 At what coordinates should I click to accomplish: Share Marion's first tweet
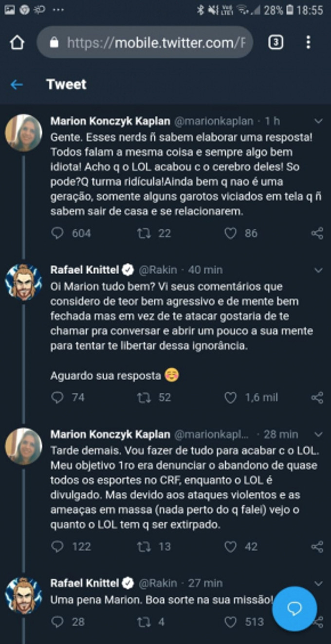click(x=317, y=233)
